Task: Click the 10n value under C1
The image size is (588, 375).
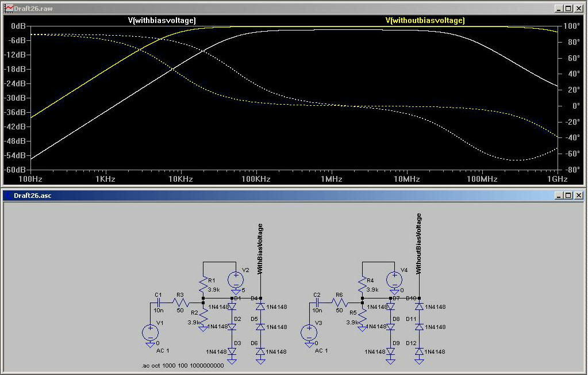Action: pos(159,311)
